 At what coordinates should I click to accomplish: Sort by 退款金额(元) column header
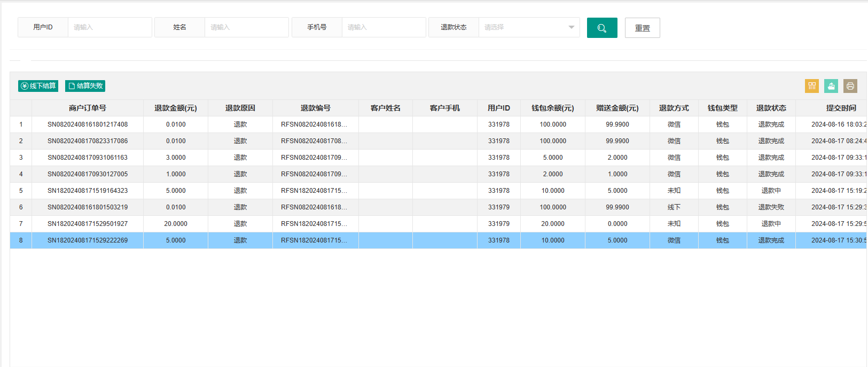click(176, 108)
